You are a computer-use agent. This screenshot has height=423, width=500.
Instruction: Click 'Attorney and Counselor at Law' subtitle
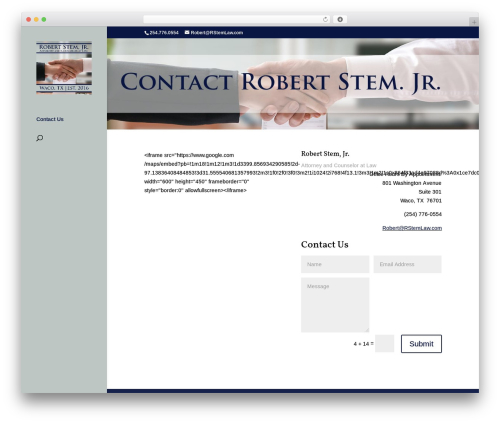(x=339, y=165)
